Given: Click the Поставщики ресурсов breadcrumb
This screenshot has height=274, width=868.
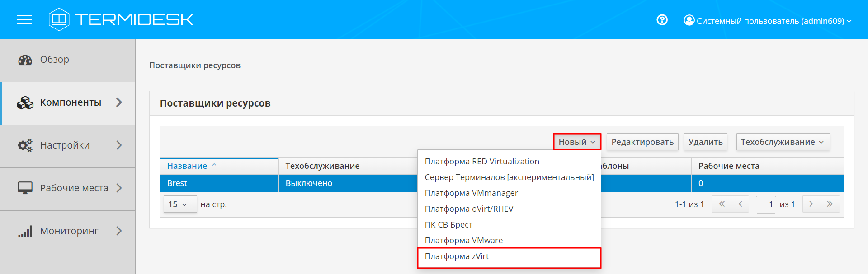Looking at the screenshot, I should pyautogui.click(x=195, y=65).
